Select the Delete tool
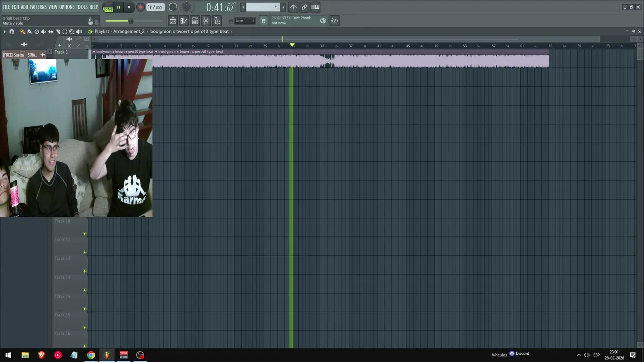 36,32
